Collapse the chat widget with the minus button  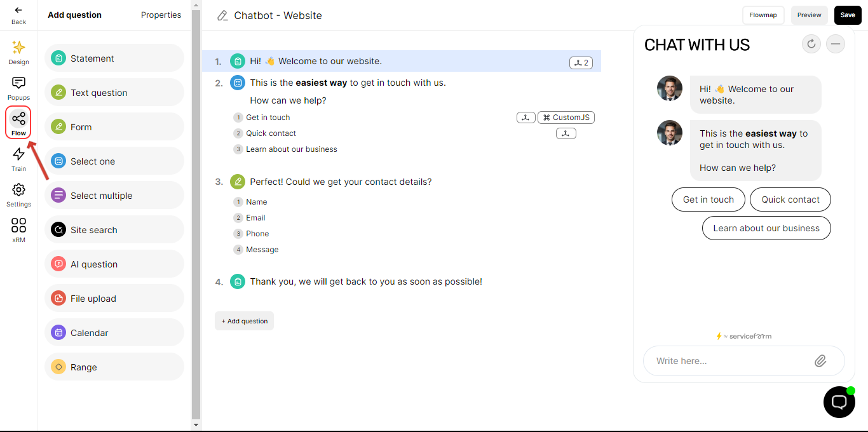(836, 44)
